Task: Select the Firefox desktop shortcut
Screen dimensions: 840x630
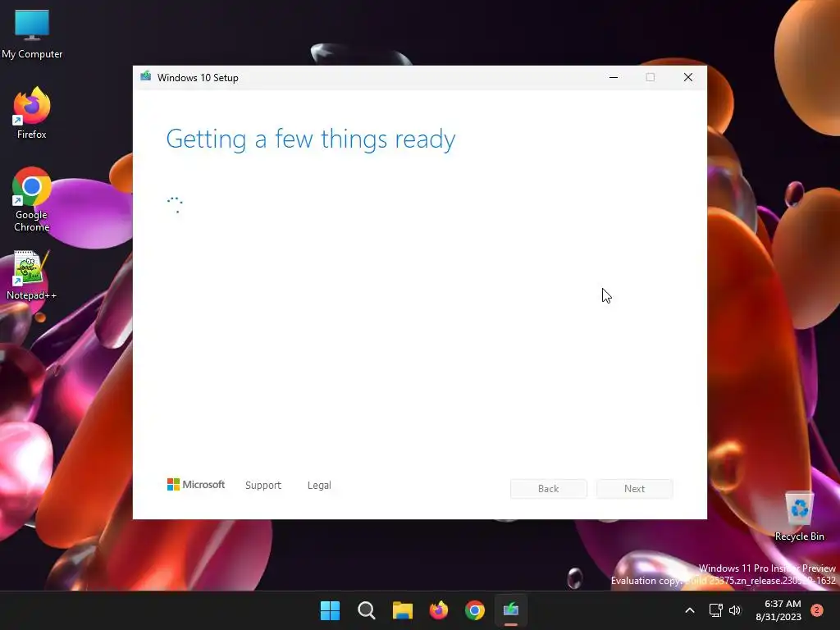Action: 32,113
